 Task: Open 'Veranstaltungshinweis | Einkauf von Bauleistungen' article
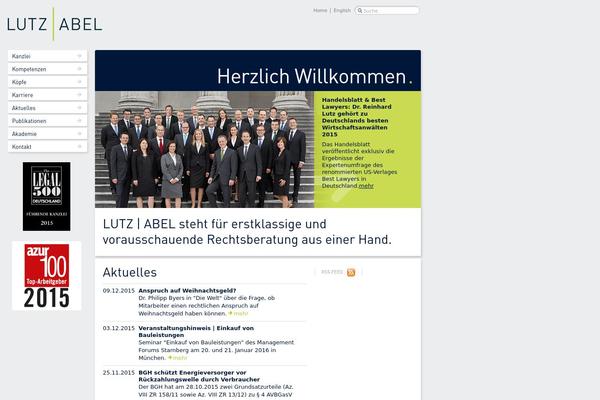[196, 331]
